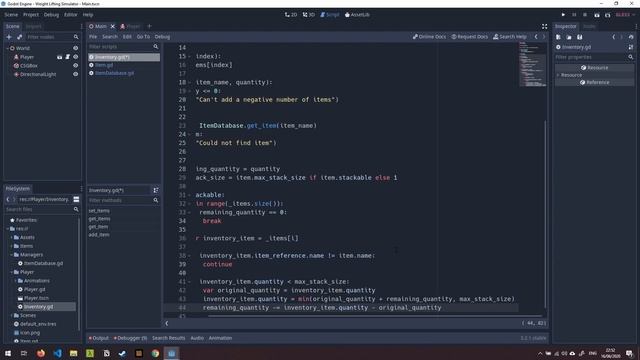Toggle alphabetical sorting of methods list
The width and height of the screenshot is (640, 360).
point(156,190)
